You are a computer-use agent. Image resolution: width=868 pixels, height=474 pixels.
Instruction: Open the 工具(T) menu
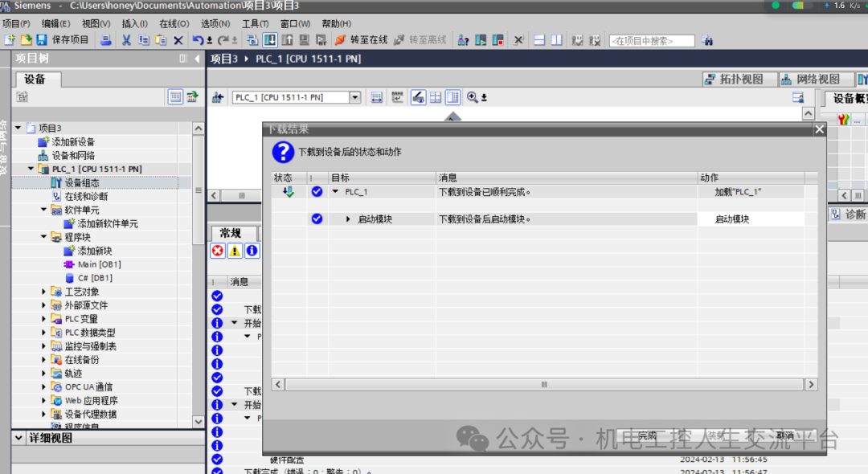point(255,23)
